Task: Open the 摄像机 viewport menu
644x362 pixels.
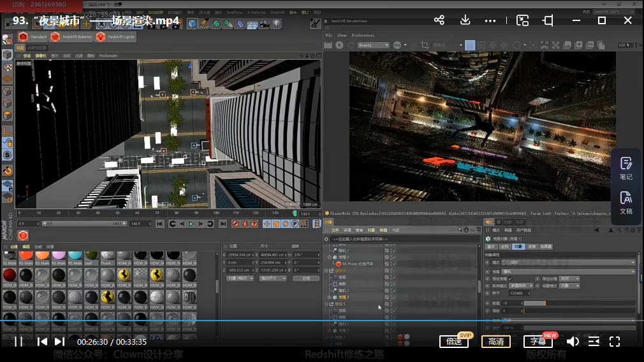Action: 41,56
